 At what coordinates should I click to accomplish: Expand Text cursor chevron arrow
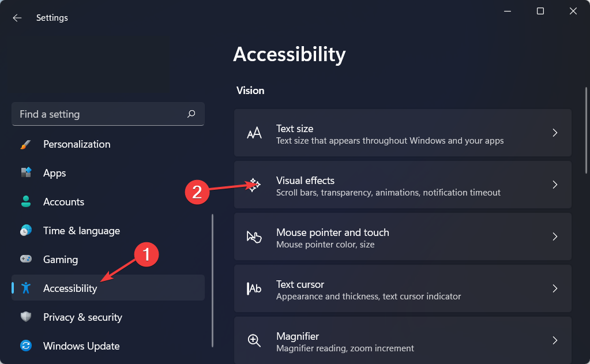click(555, 288)
